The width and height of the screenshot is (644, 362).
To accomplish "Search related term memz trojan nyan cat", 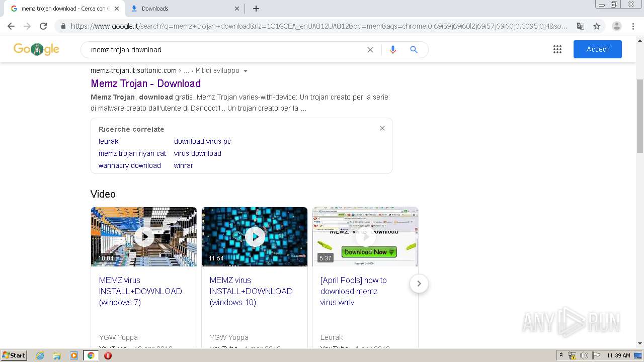I will [x=132, y=153].
